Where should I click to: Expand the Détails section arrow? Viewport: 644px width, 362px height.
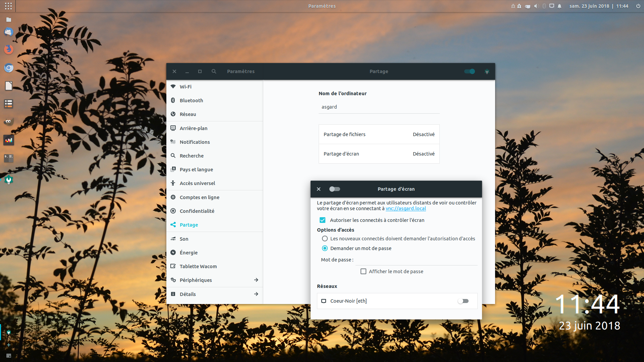click(x=256, y=294)
